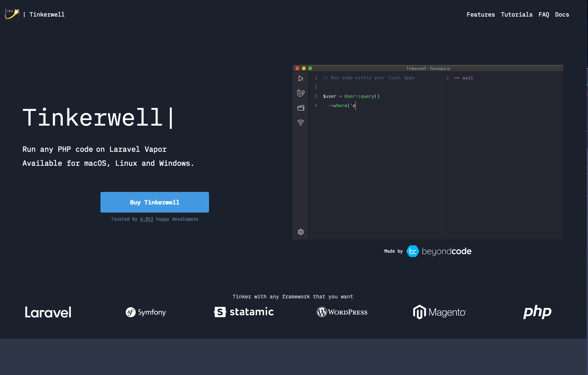Click the statamic logo
Screen dimensions: 588x375
(x=244, y=312)
